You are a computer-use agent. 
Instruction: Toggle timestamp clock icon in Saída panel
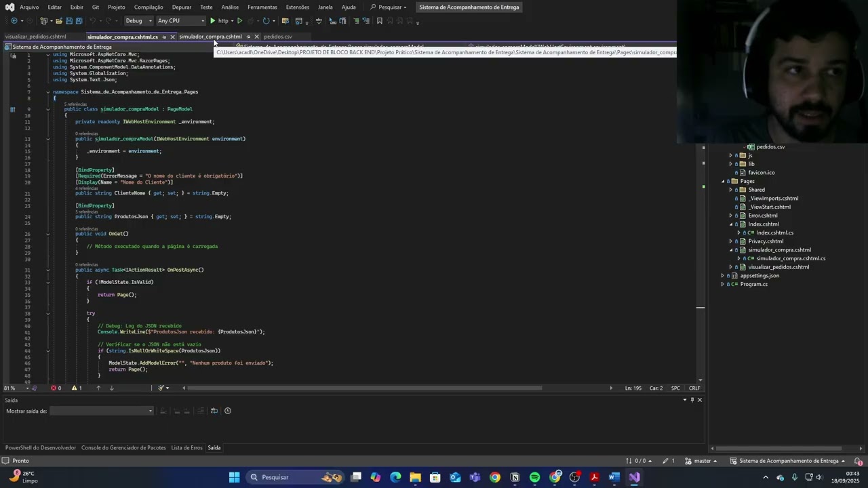pos(228,411)
